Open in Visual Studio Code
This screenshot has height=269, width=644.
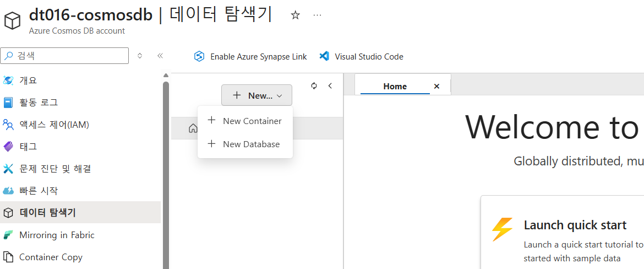pos(362,57)
